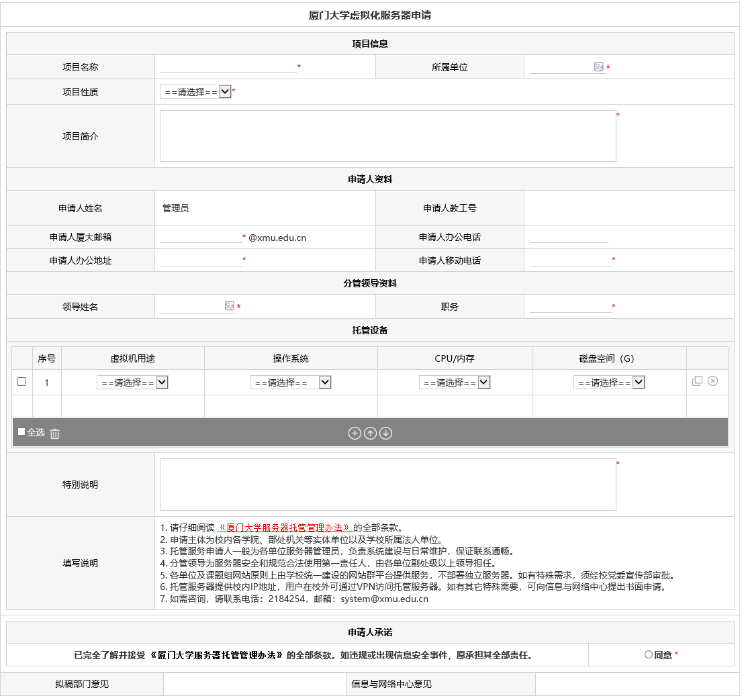Image resolution: width=744 pixels, height=700 pixels.
Task: Move row down with the down arrow icon
Action: (385, 434)
